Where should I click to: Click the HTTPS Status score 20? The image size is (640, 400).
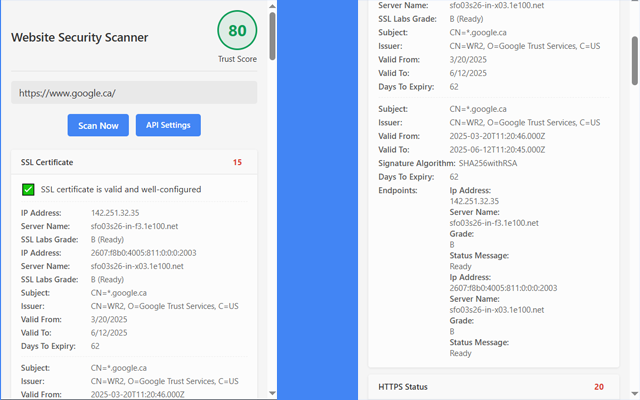point(599,387)
